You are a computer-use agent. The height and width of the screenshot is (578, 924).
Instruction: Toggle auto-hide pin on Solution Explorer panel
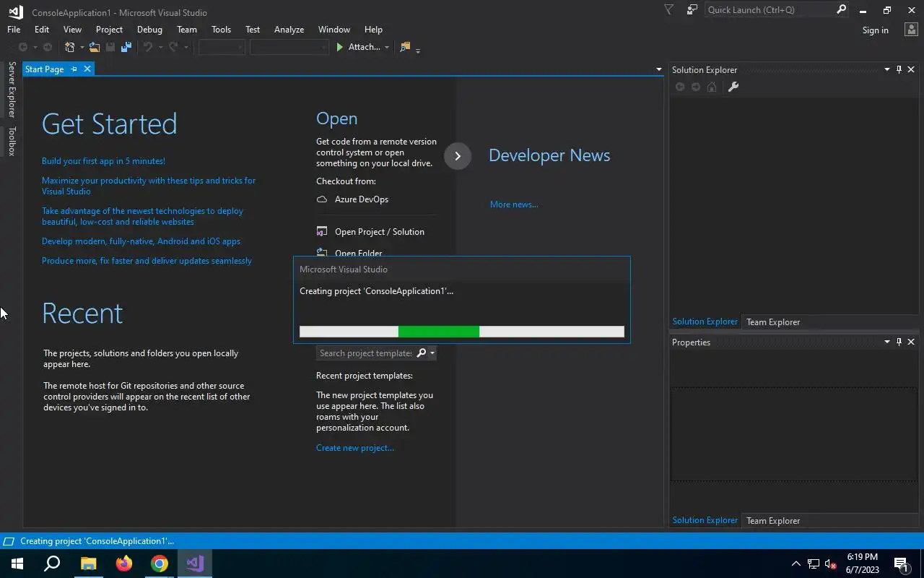[899, 69]
